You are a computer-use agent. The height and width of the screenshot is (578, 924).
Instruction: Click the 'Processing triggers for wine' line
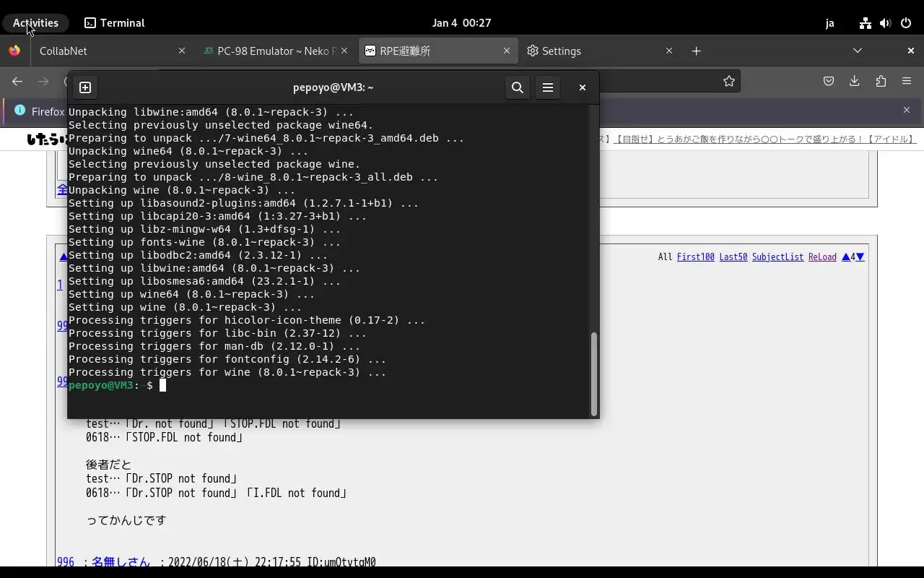point(227,372)
